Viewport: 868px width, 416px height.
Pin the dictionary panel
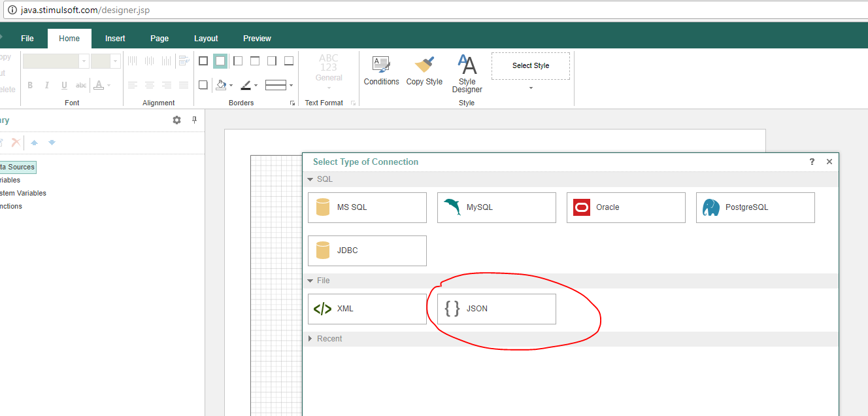click(194, 120)
